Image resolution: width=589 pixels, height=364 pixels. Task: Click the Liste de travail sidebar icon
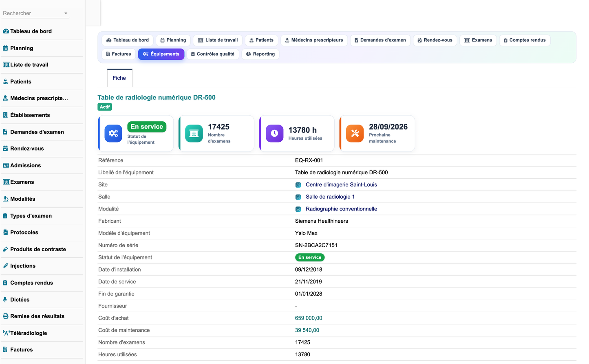(6, 65)
